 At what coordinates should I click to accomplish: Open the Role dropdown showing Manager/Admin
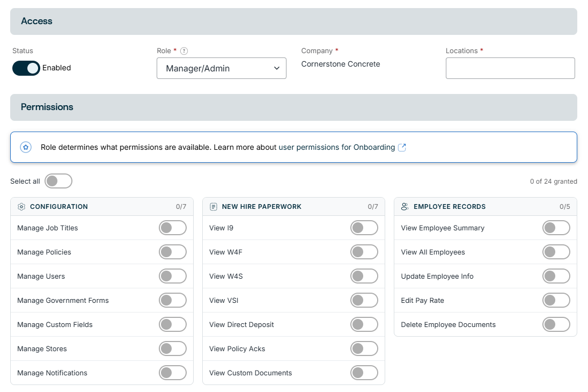[x=221, y=68]
